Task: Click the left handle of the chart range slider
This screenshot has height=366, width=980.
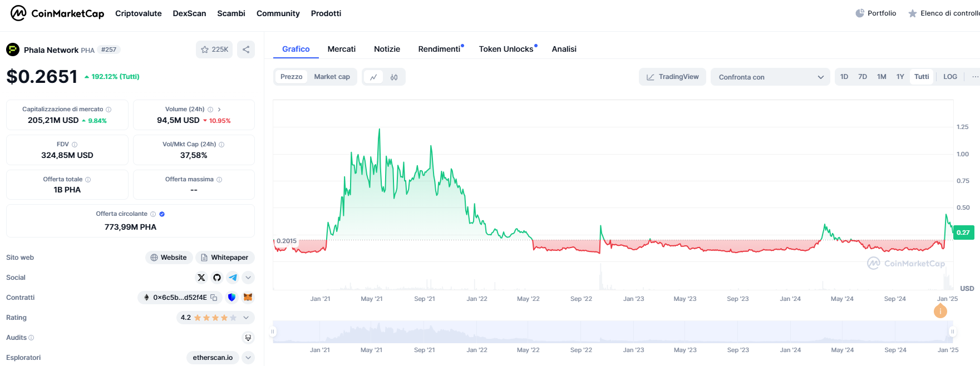Action: coord(273,332)
